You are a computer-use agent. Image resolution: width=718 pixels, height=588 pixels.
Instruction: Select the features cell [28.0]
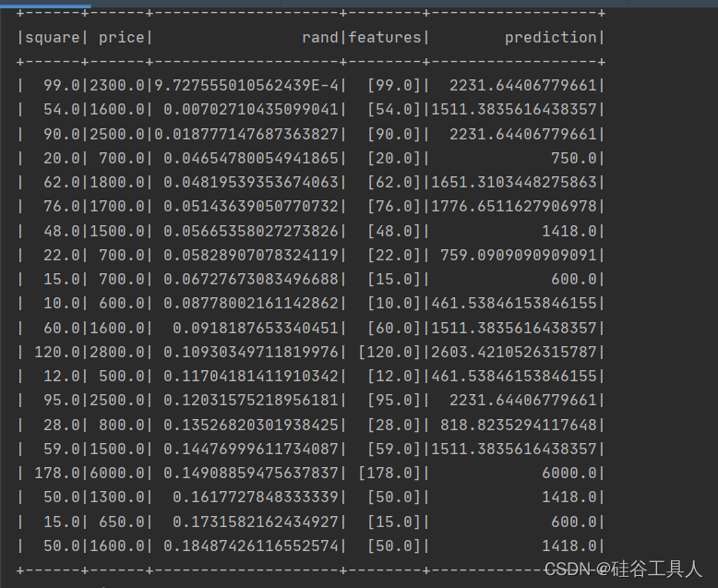[394, 425]
